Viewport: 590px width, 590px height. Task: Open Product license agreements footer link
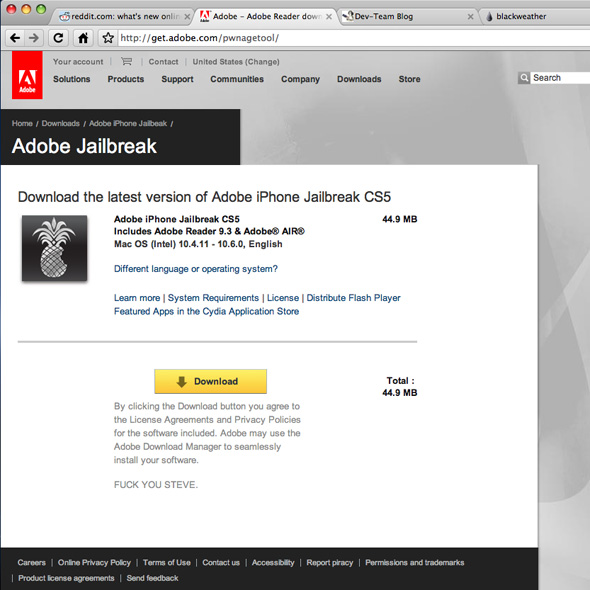66,578
